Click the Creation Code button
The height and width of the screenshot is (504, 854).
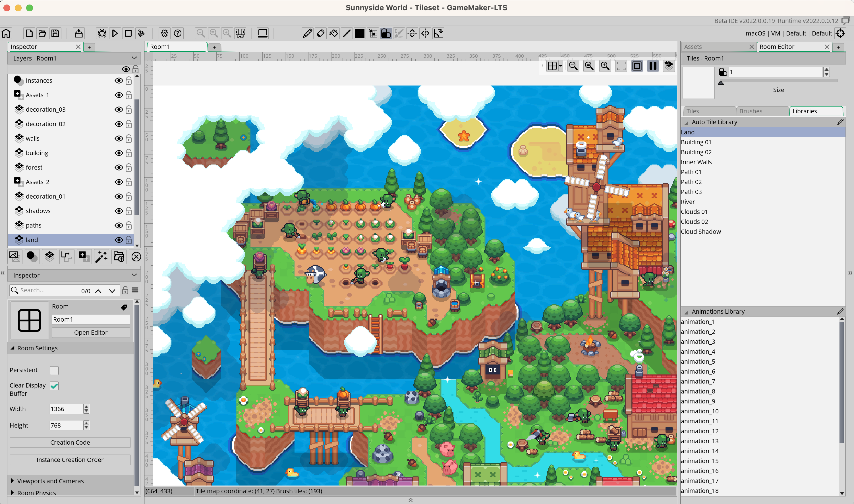pos(70,443)
